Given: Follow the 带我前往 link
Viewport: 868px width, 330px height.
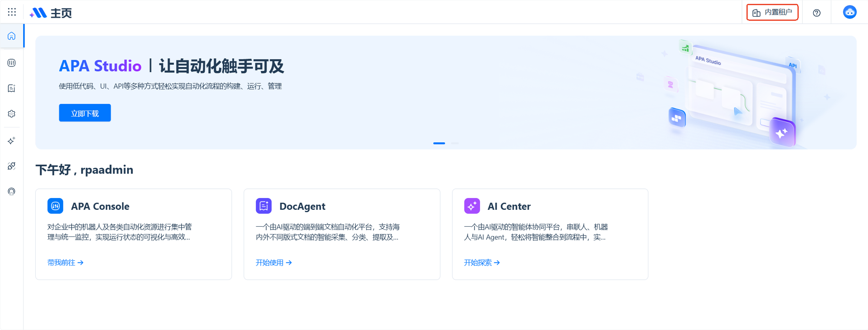Looking at the screenshot, I should coord(65,263).
